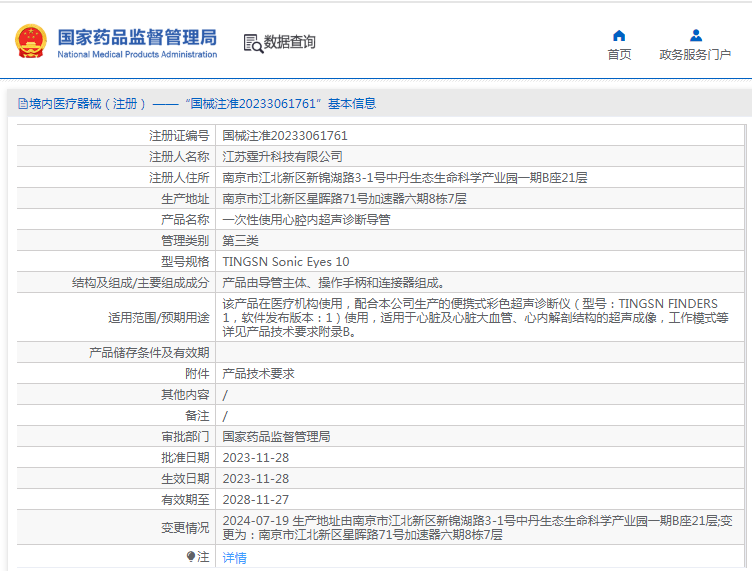Click the 管理类别 label

click(185, 241)
